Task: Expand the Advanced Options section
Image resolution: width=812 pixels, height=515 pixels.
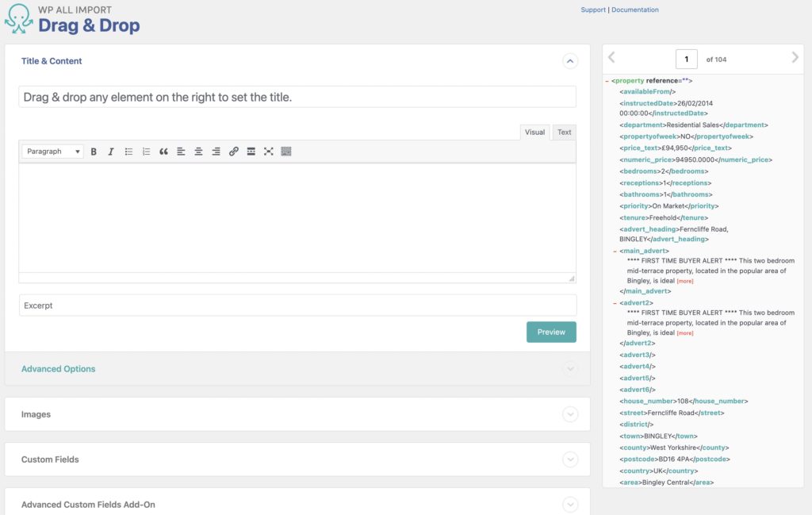Action: click(x=570, y=368)
